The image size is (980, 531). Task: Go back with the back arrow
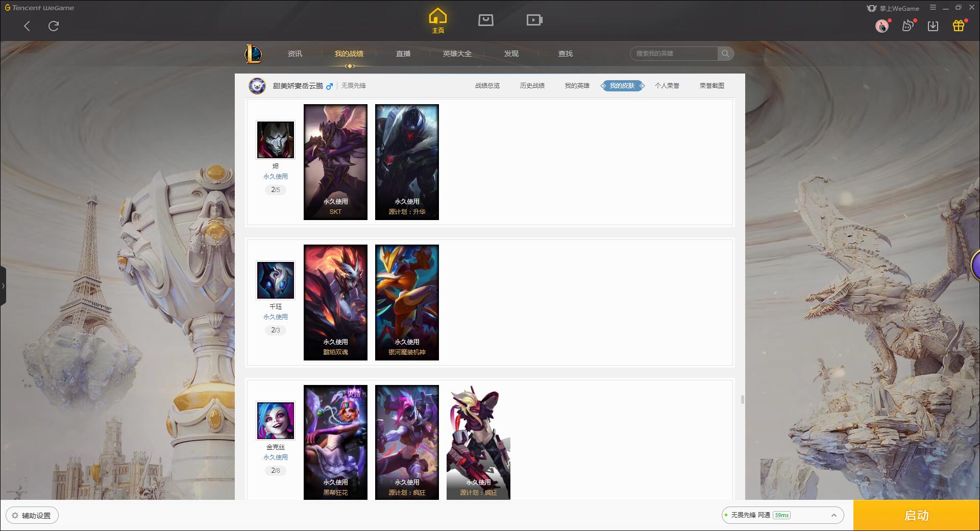(27, 26)
